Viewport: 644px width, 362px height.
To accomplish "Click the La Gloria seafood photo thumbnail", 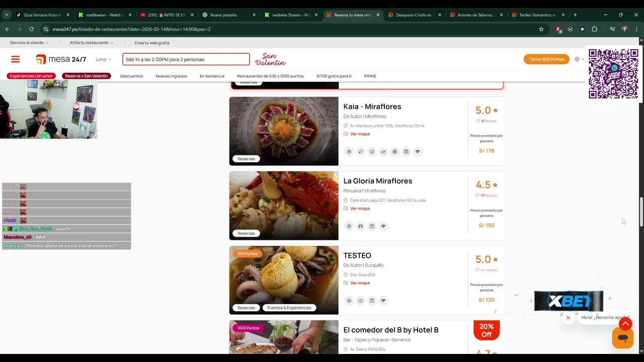I will (284, 206).
